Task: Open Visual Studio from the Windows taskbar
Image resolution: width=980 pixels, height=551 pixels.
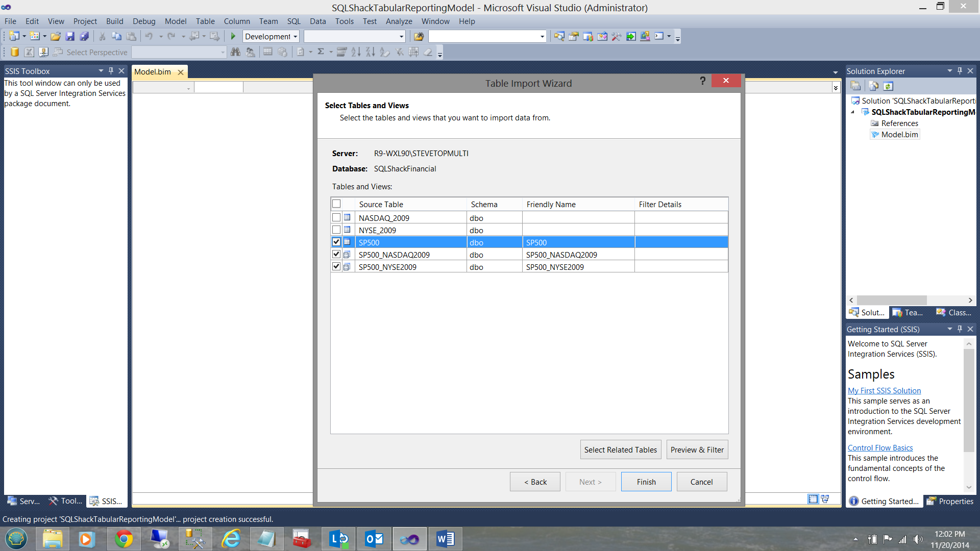Action: 409,539
